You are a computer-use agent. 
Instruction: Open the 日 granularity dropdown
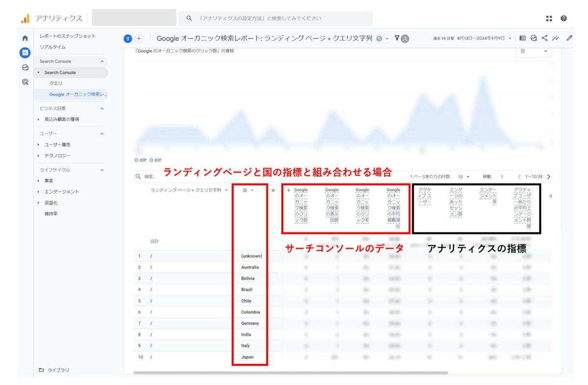click(534, 51)
